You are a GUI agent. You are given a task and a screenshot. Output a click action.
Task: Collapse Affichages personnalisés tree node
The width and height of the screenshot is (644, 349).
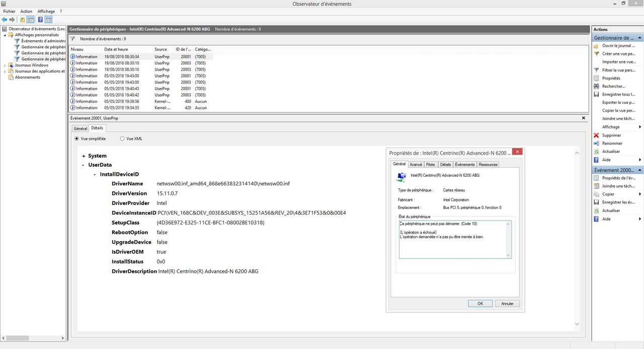click(5, 35)
